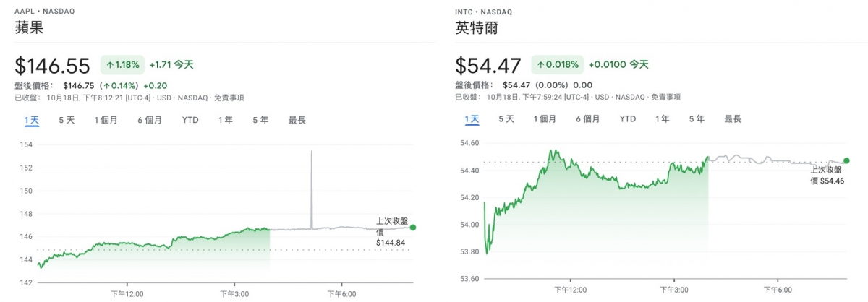Click the green endpoint dot on Apple chart

pyautogui.click(x=413, y=227)
